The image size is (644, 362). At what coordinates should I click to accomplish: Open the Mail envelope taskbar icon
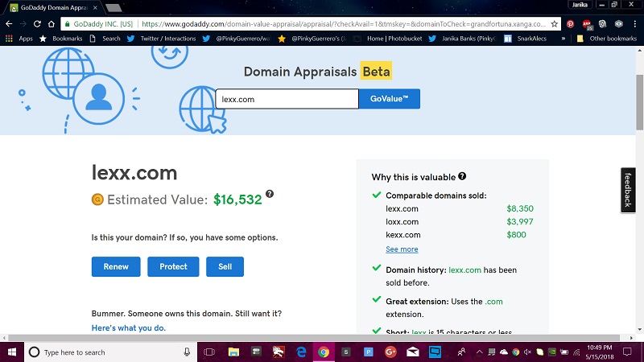click(x=413, y=352)
